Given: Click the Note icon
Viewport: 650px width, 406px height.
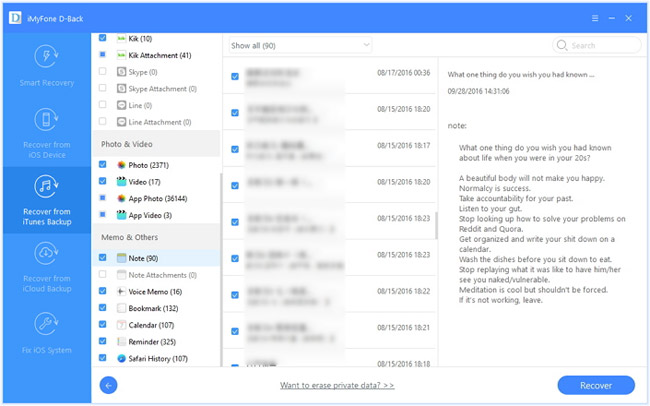Looking at the screenshot, I should 121,258.
